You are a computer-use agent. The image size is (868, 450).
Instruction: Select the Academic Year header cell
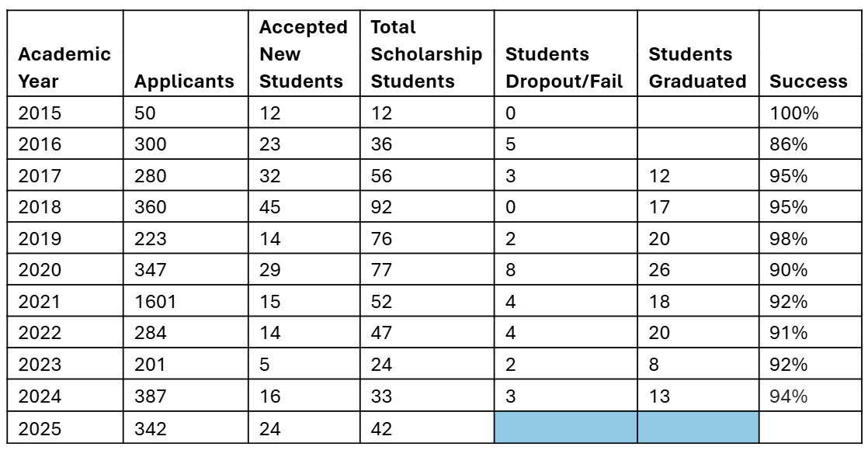pos(64,53)
